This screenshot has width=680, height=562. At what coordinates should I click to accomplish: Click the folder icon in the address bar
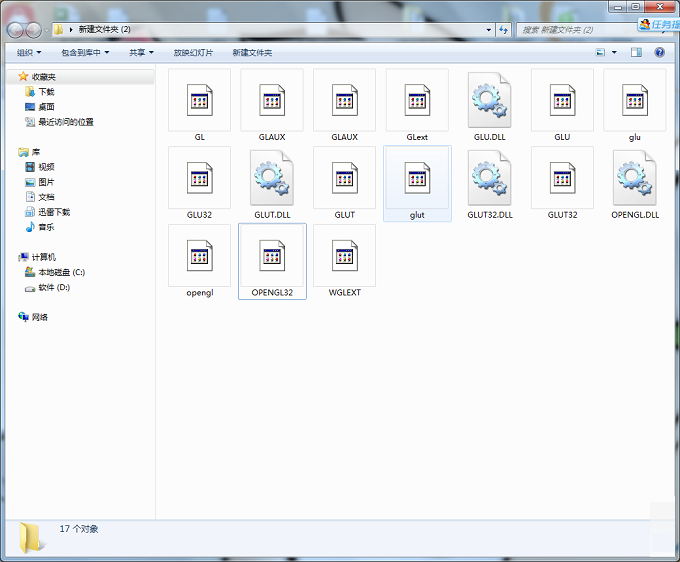pos(59,29)
